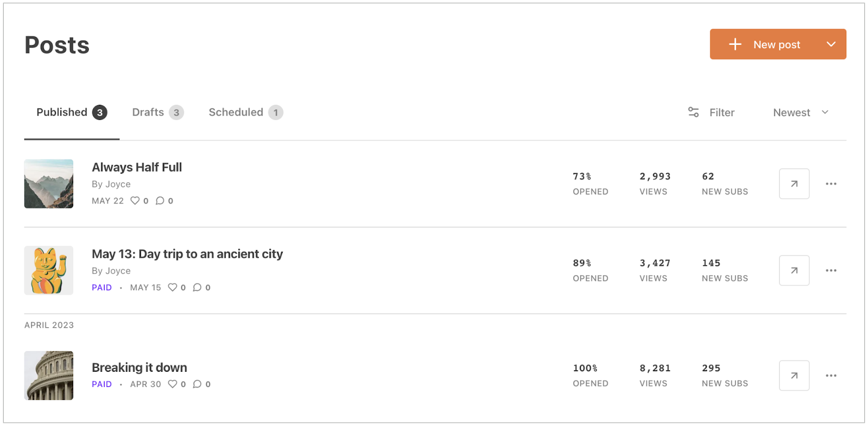Open the Scheduled posts tab
Viewport: 868px width, 426px height.
tap(236, 112)
